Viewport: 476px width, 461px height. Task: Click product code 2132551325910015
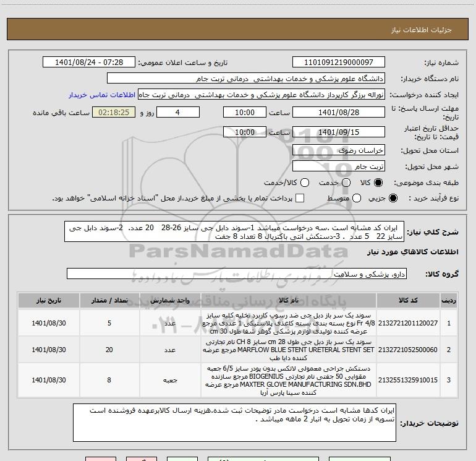point(408,380)
